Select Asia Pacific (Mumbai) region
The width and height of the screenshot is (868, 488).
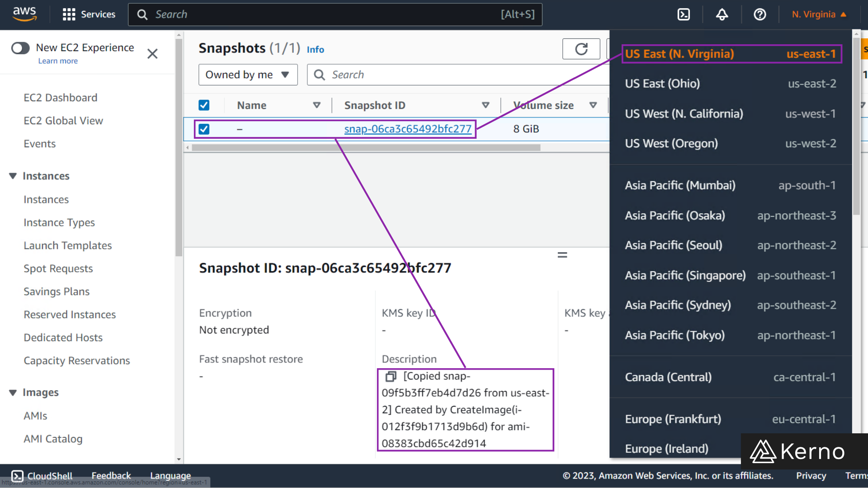pyautogui.click(x=731, y=185)
